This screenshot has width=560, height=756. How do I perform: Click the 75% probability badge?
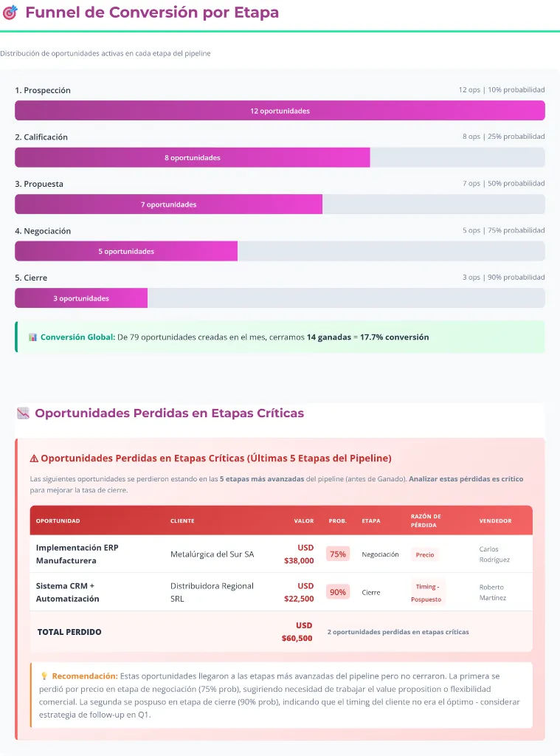coord(338,554)
